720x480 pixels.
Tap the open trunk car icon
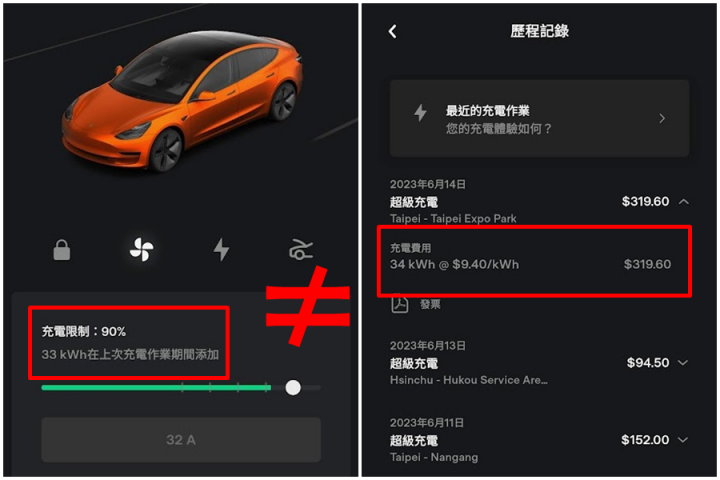(x=301, y=250)
